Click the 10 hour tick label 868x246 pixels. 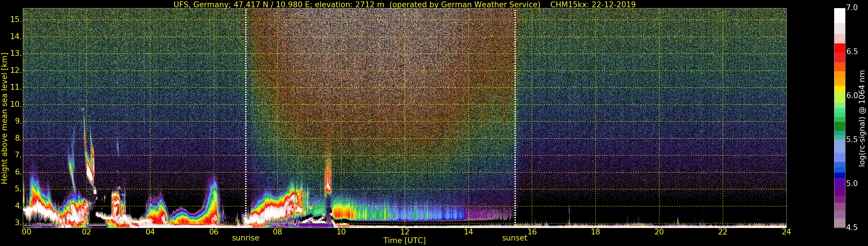(341, 232)
